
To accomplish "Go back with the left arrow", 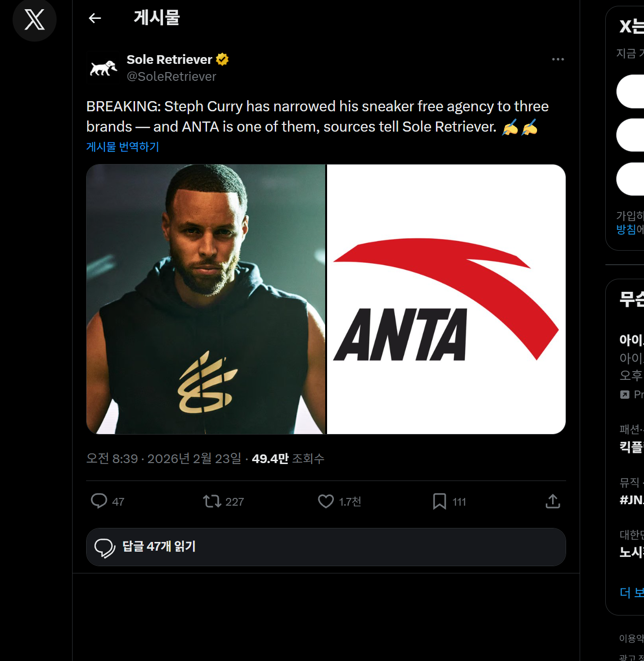I will [x=95, y=18].
